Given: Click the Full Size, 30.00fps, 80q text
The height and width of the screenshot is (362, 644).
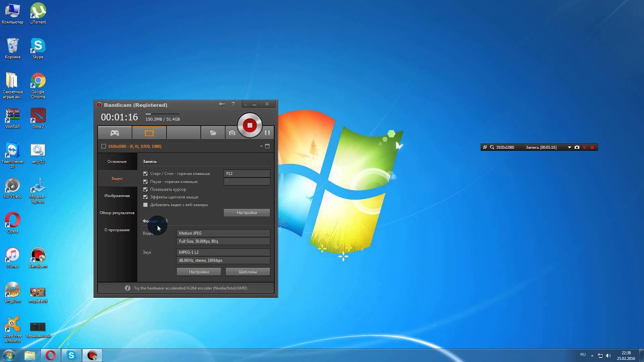Looking at the screenshot, I should click(x=198, y=241).
